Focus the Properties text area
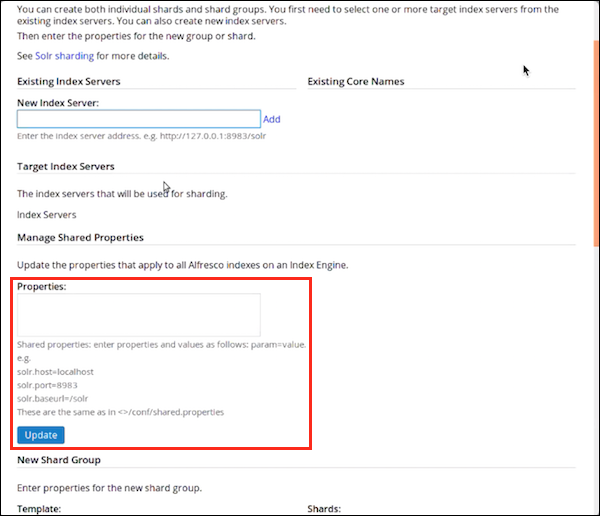Image resolution: width=600 pixels, height=516 pixels. pos(139,314)
